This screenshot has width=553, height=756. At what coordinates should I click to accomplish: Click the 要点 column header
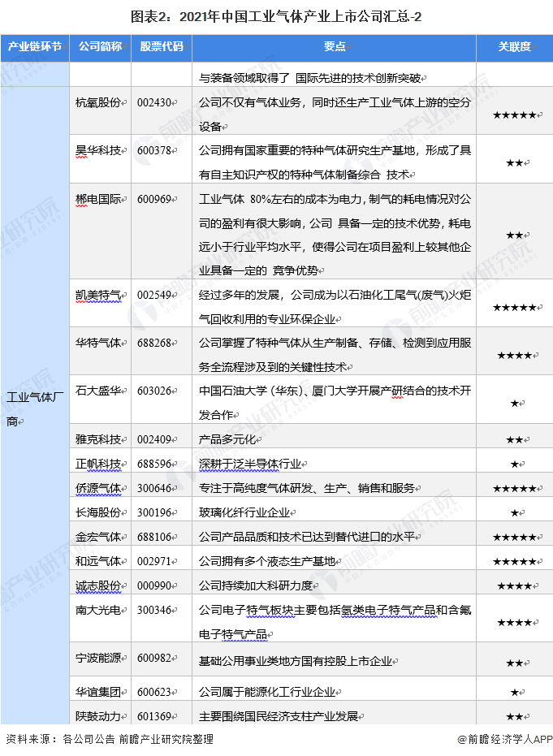click(x=334, y=47)
